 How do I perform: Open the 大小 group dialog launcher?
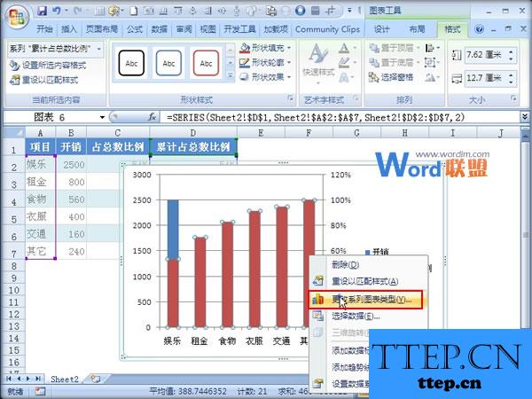(513, 98)
